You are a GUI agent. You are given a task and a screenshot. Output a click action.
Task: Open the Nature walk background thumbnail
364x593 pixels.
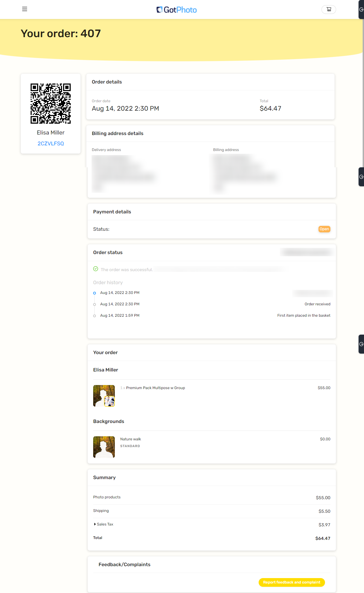pos(104,447)
